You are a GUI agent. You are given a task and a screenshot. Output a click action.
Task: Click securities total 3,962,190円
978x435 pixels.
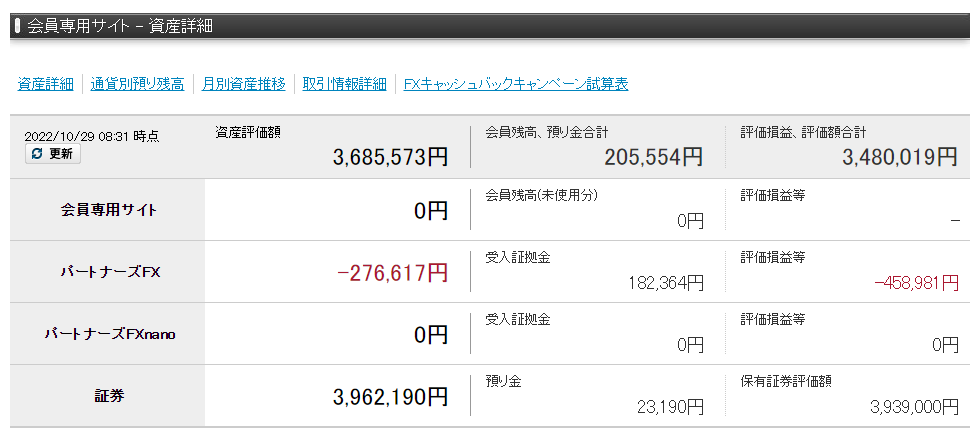(391, 397)
